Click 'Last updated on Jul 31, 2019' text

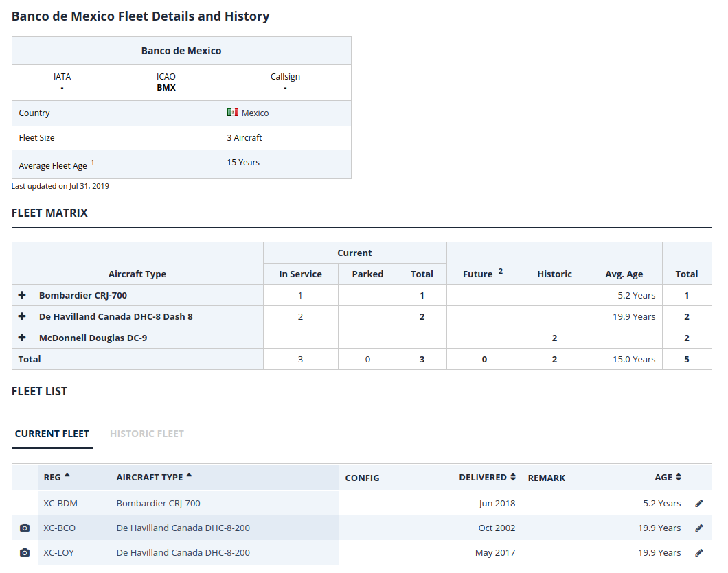point(60,186)
